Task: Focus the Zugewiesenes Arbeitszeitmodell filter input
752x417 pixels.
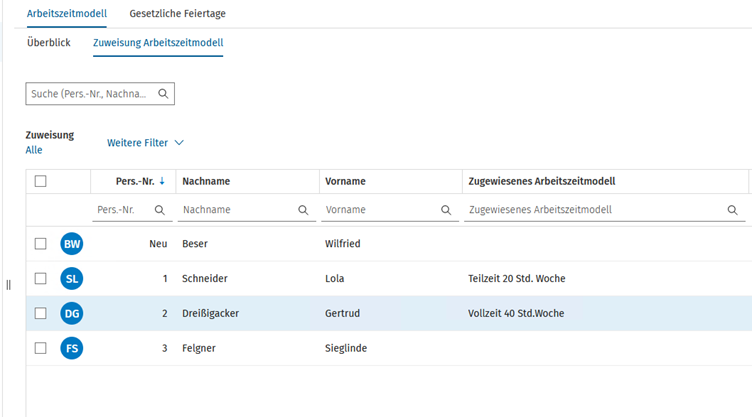Action: tap(595, 210)
